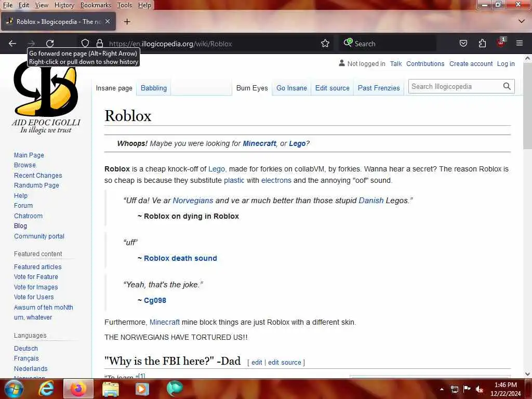Open the taskbar clock showing 1:46 PM

point(506,389)
